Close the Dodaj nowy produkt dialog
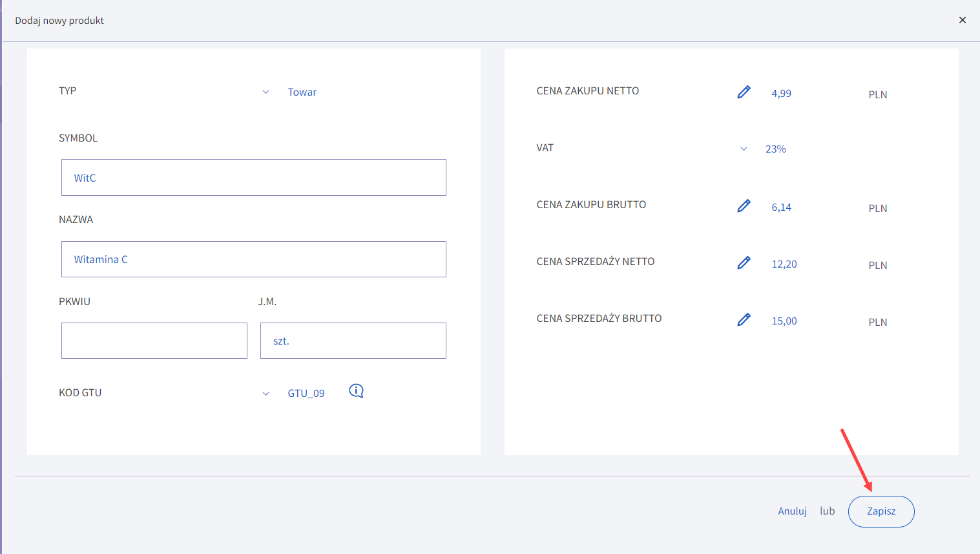Image resolution: width=980 pixels, height=554 pixels. (x=962, y=20)
